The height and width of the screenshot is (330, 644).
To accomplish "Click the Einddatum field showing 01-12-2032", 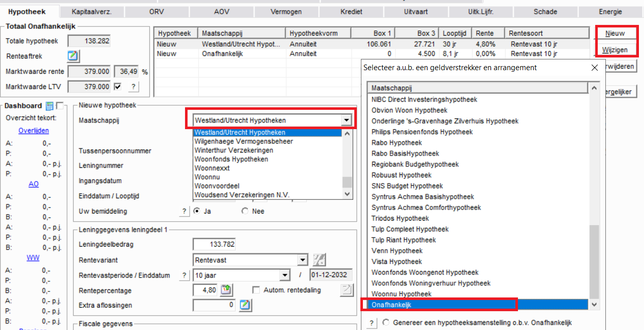I will (330, 275).
